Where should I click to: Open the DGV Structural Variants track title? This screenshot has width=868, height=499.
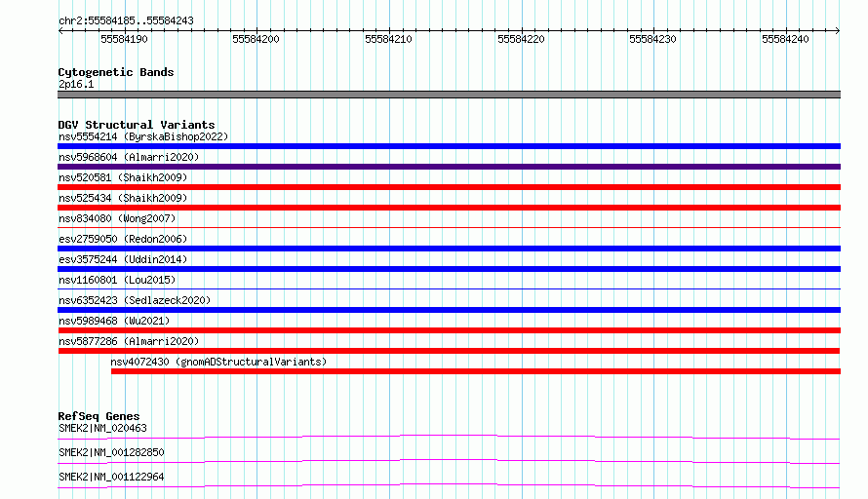pyautogui.click(x=137, y=125)
